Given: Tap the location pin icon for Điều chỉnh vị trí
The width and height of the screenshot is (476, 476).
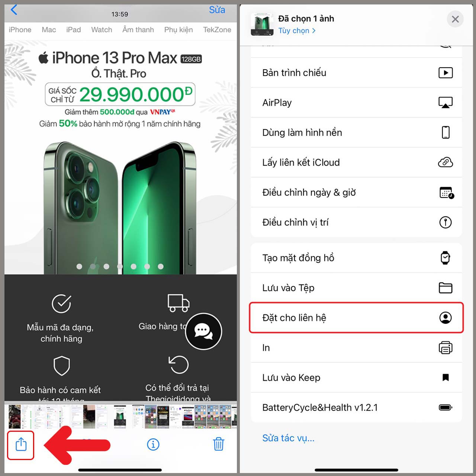Looking at the screenshot, I should [446, 222].
